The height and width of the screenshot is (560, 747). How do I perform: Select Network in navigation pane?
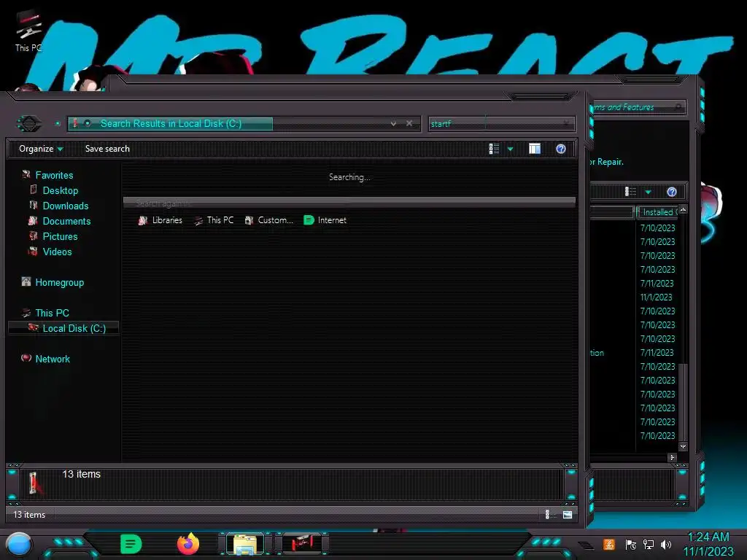(x=53, y=359)
